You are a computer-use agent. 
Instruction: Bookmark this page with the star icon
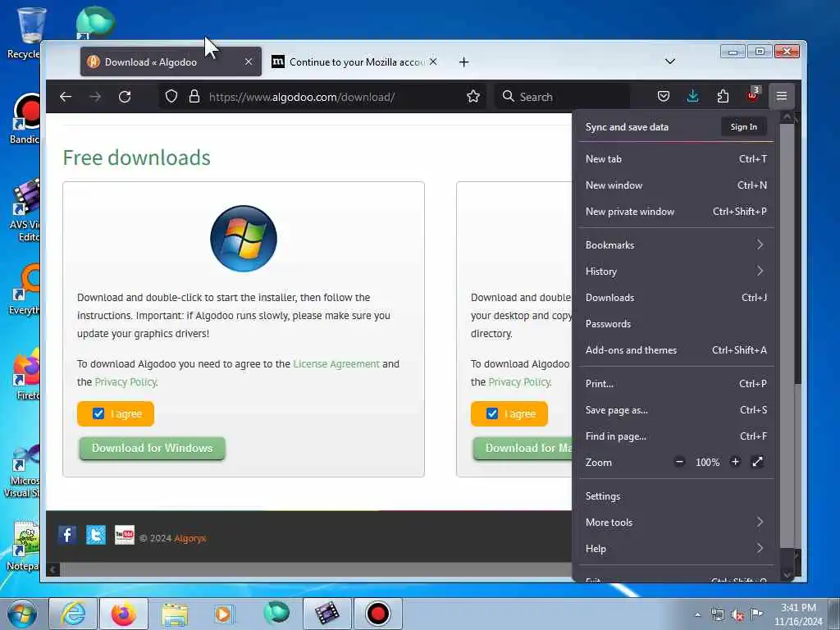pos(473,97)
